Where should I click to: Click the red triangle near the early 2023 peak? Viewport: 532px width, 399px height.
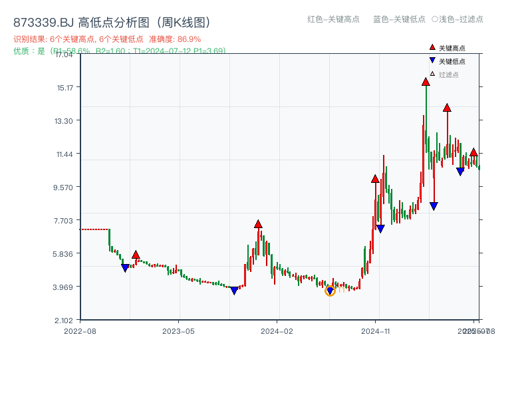136,255
